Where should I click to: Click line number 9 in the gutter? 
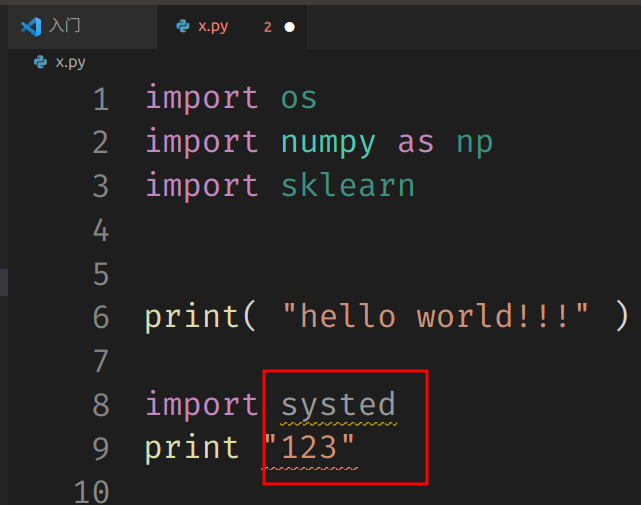coord(101,449)
